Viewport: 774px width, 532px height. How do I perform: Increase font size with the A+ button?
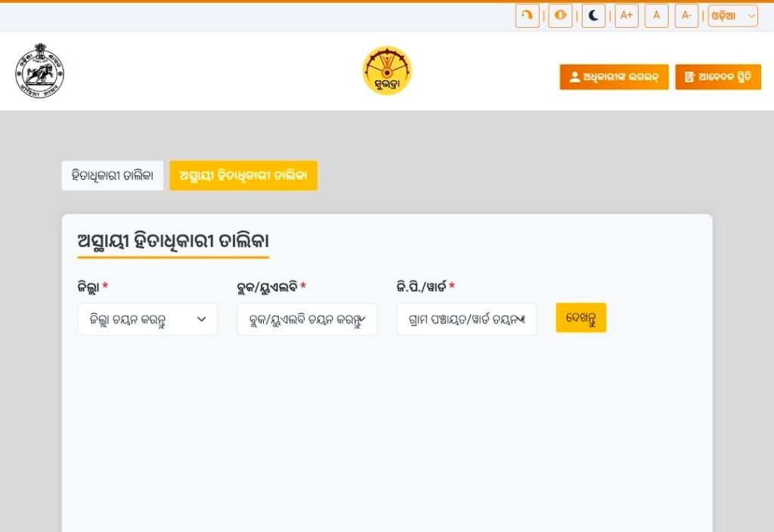(627, 16)
